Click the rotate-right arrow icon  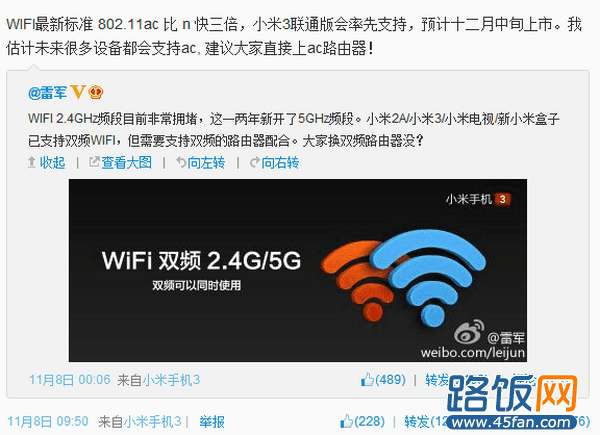[255, 162]
